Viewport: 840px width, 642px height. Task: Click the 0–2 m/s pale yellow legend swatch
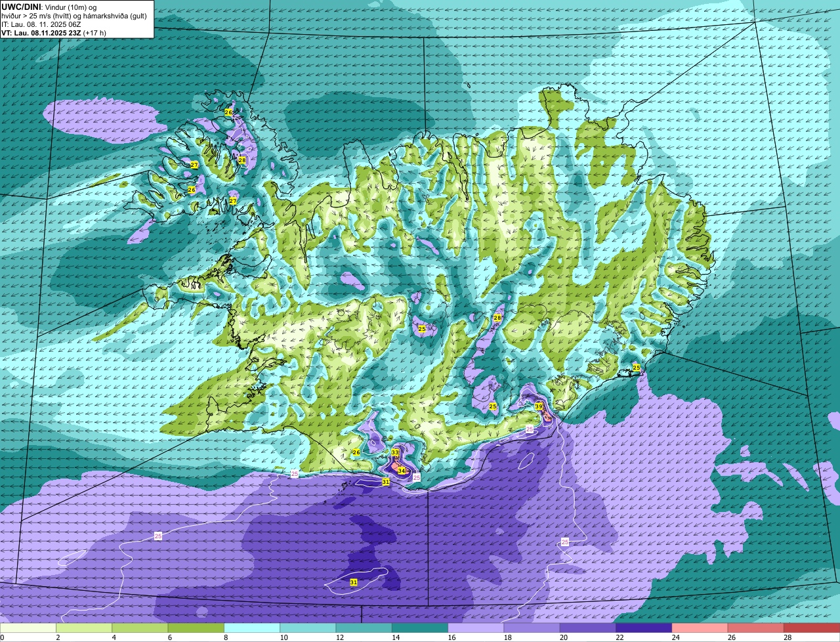pyautogui.click(x=28, y=628)
